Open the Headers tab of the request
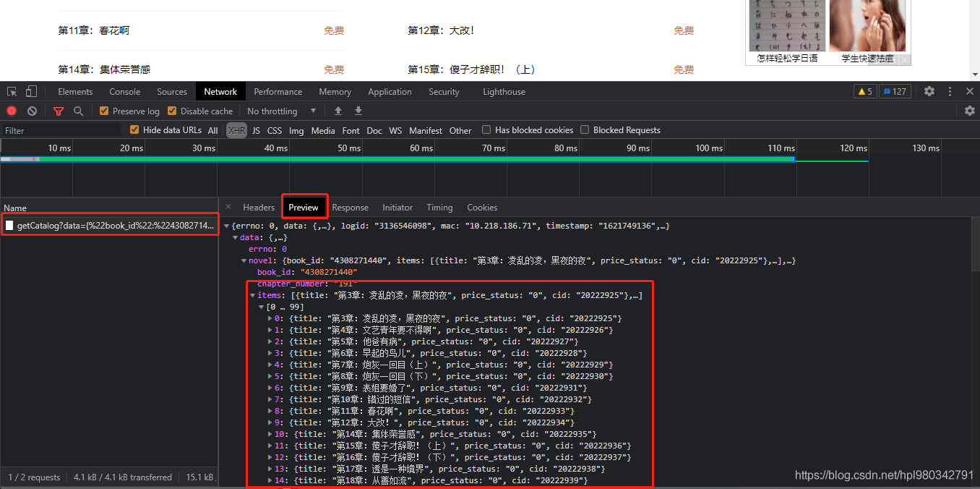The width and height of the screenshot is (980, 489). click(259, 208)
